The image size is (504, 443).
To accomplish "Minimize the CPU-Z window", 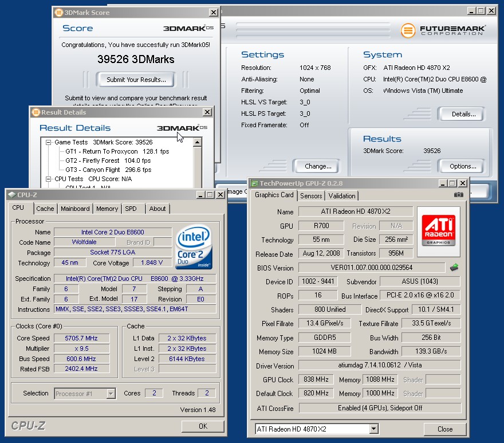I will (x=200, y=195).
